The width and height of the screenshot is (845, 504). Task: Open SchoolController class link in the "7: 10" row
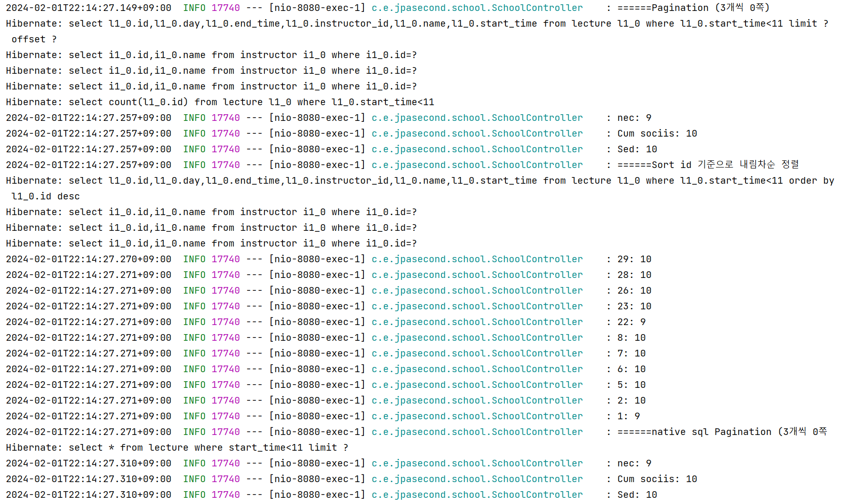(477, 353)
